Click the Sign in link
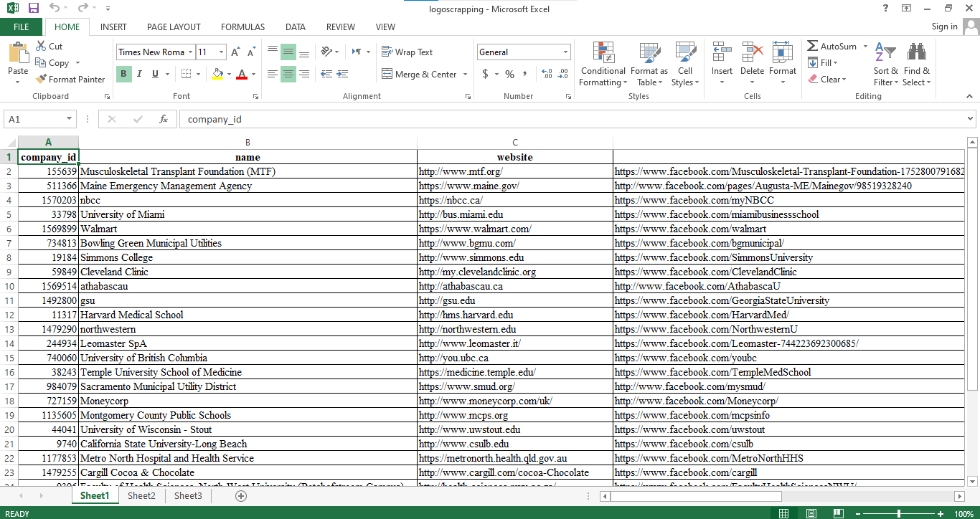This screenshot has height=519, width=980. click(x=943, y=27)
